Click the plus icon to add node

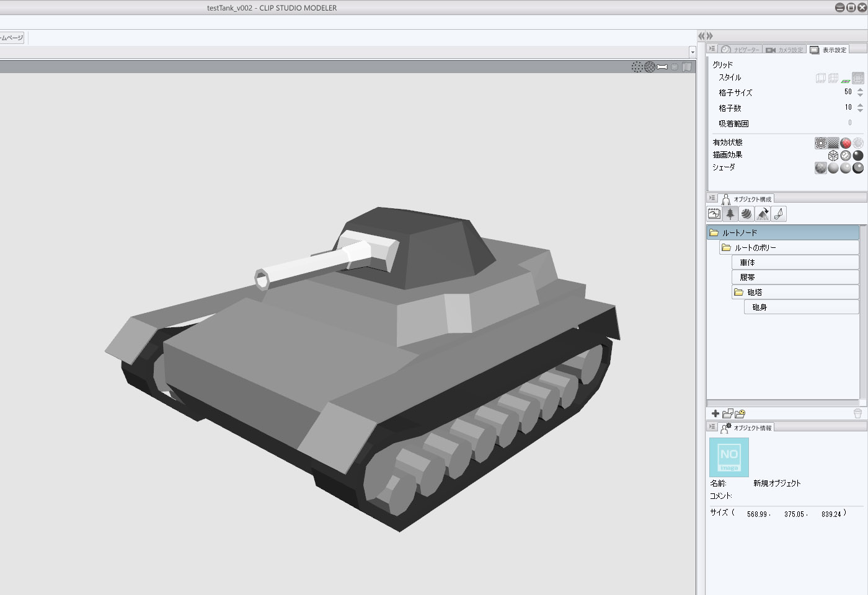(x=715, y=413)
